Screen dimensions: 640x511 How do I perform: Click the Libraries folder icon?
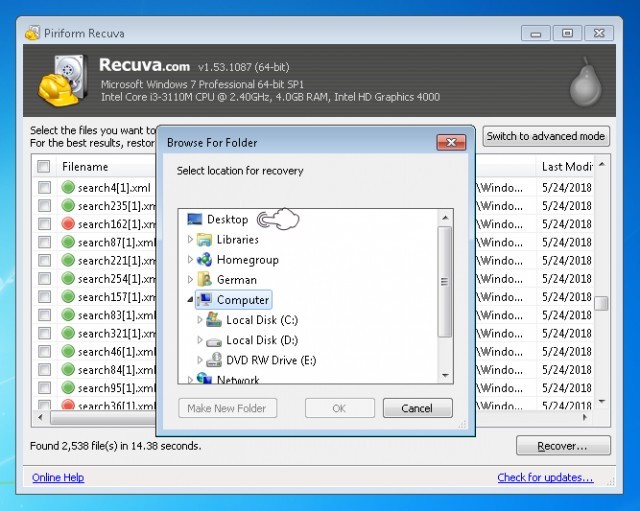coord(204,240)
